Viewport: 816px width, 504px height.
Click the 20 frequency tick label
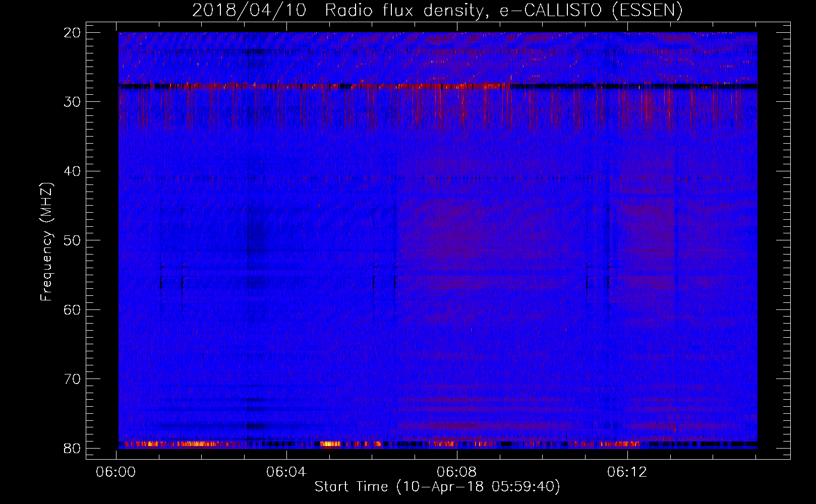(72, 32)
